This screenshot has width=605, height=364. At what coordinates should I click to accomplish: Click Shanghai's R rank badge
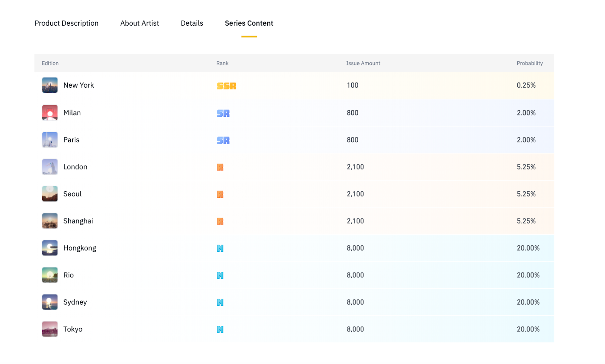pyautogui.click(x=220, y=221)
